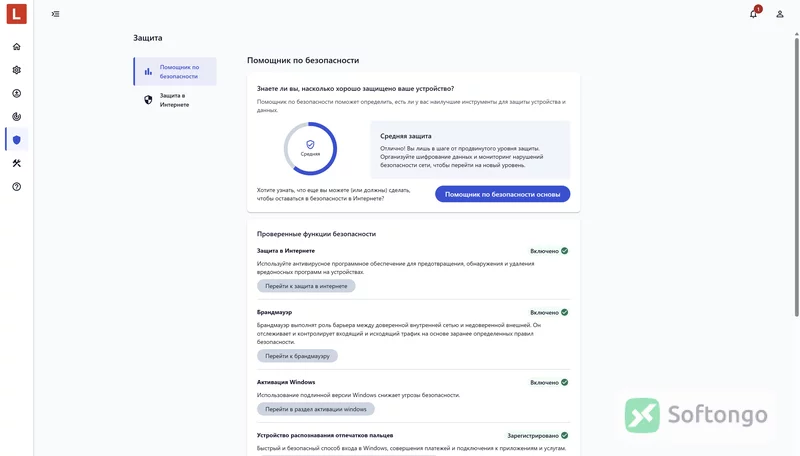
Task: Click the Средняя circular protection progress ring
Action: coord(310,148)
